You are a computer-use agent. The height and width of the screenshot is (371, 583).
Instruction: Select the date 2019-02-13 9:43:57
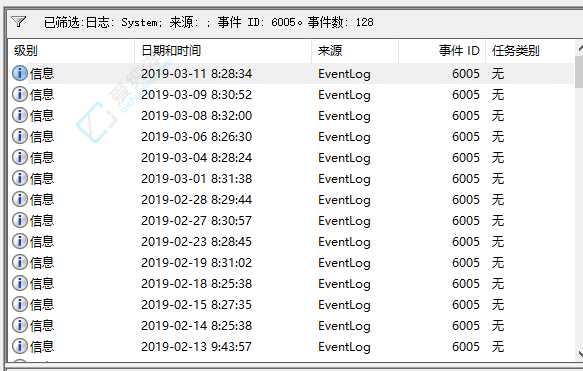pos(196,347)
